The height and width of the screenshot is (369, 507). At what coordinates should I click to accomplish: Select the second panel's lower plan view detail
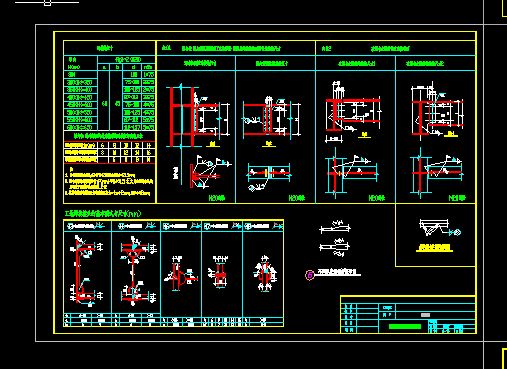pyautogui.click(x=269, y=176)
